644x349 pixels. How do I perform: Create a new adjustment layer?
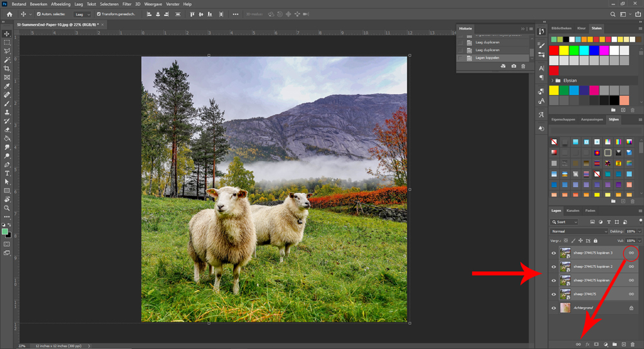605,344
